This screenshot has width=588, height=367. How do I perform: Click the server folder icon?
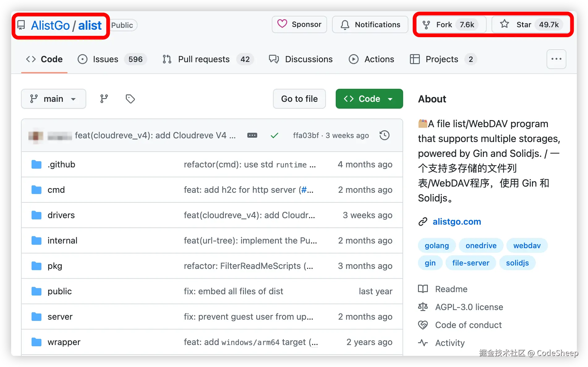tap(36, 317)
